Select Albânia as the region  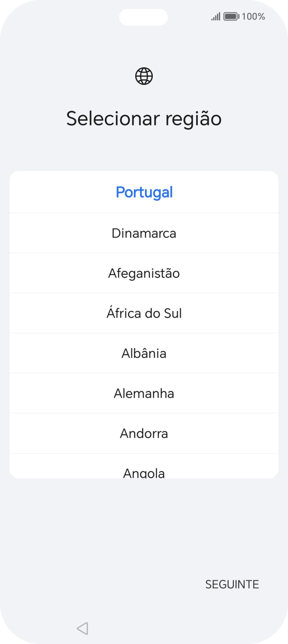coord(144,353)
